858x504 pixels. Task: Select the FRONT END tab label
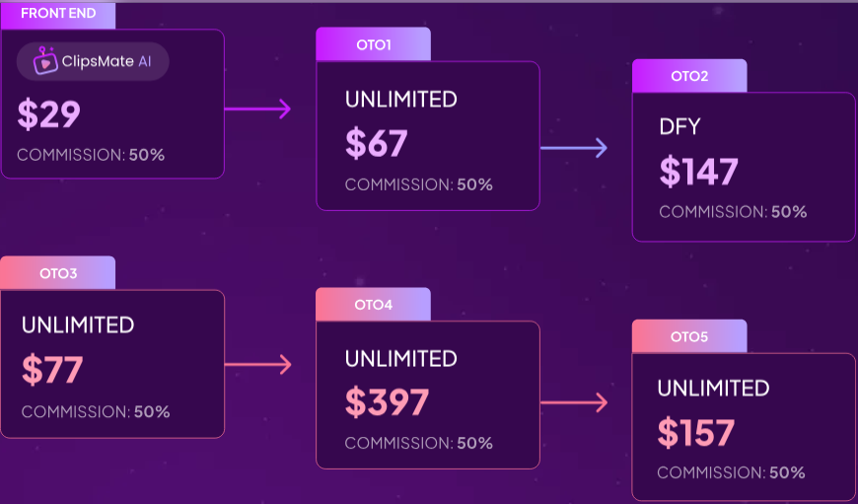58,14
